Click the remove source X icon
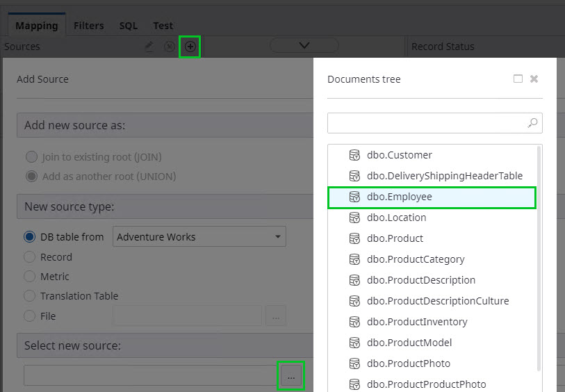The height and width of the screenshot is (392, 565). pos(169,47)
